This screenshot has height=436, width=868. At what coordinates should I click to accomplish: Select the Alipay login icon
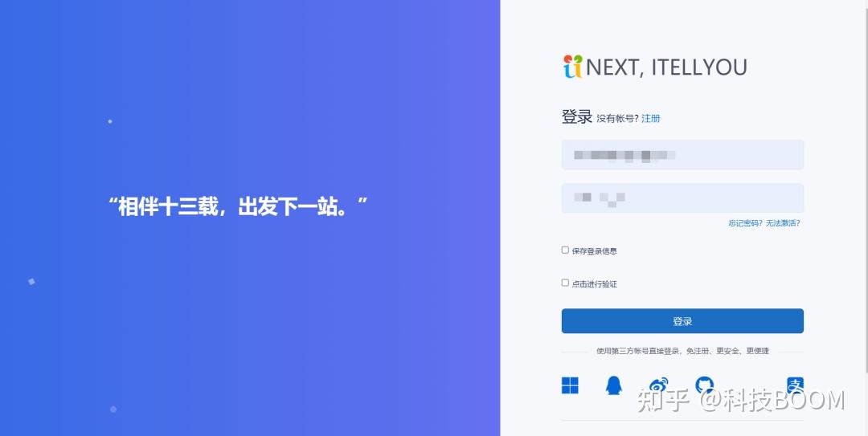pos(795,385)
